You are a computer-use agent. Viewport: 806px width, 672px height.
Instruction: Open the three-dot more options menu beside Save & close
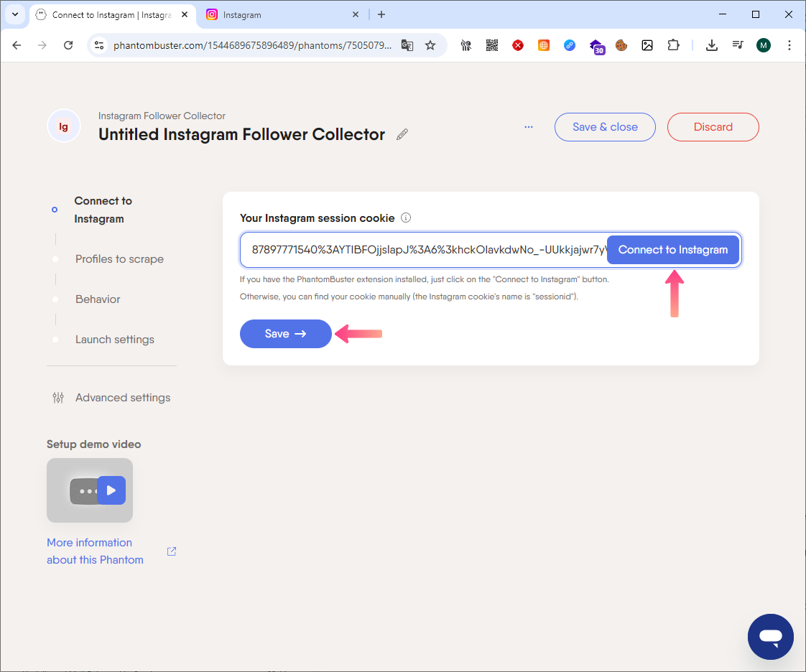pyautogui.click(x=529, y=127)
